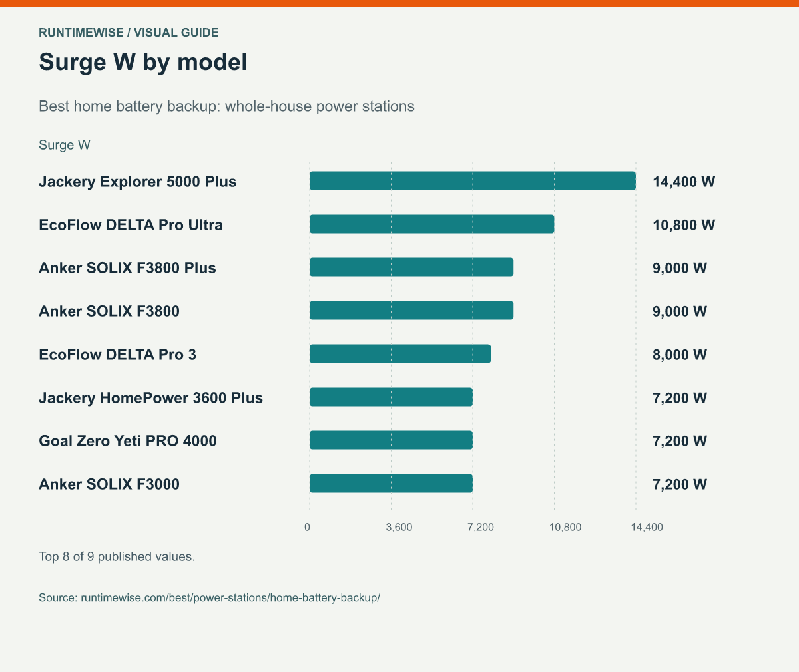Click the '7,200' x-axis tick label
The image size is (799, 672).
point(481,527)
